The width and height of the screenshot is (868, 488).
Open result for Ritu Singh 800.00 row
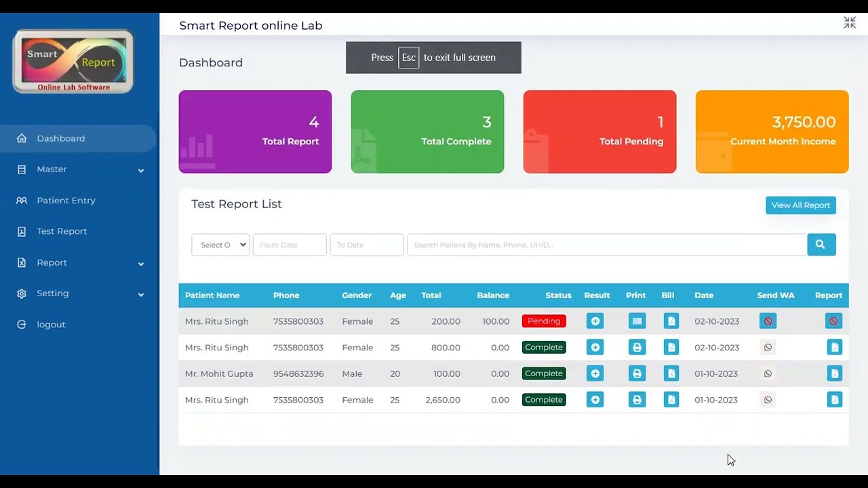click(595, 347)
